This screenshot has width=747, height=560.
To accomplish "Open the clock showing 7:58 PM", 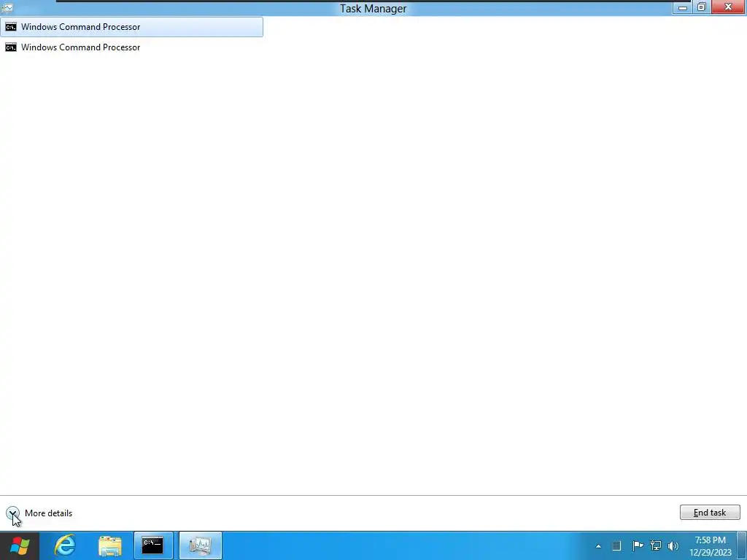I will coord(711,546).
